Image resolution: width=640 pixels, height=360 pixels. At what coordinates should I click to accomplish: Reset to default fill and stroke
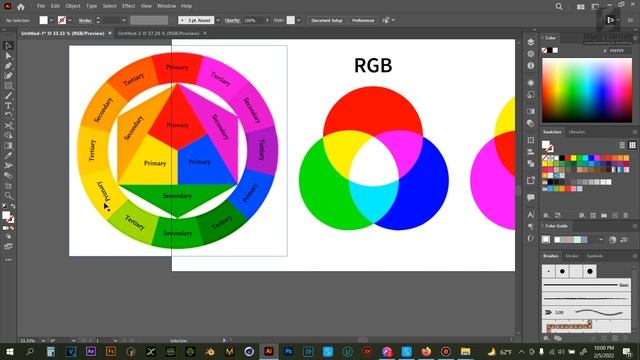click(4, 206)
